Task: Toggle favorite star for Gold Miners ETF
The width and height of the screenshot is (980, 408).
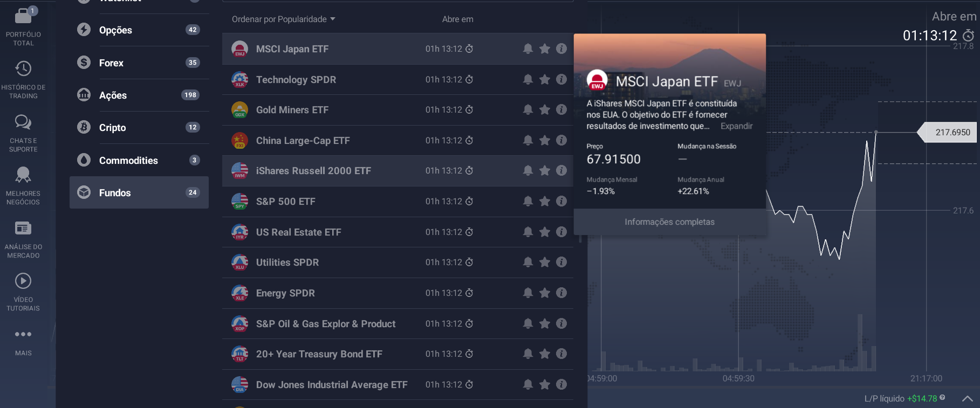Action: point(545,109)
